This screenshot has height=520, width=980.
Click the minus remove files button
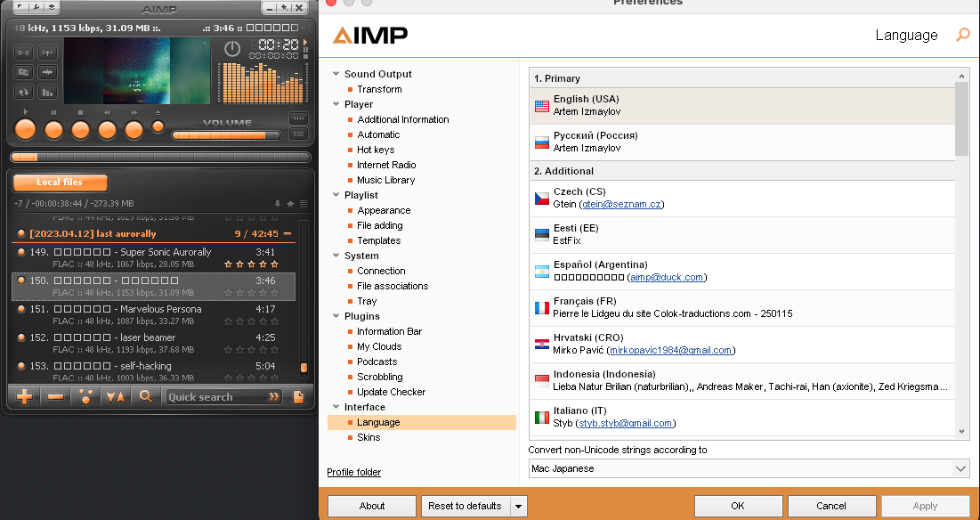tap(55, 397)
